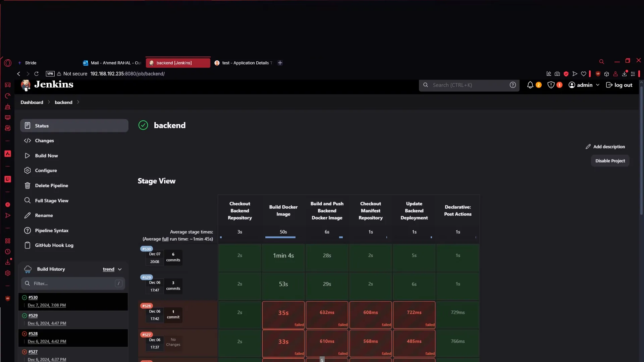644x362 pixels.
Task: View the GitHub Hook Log
Action: point(54,245)
